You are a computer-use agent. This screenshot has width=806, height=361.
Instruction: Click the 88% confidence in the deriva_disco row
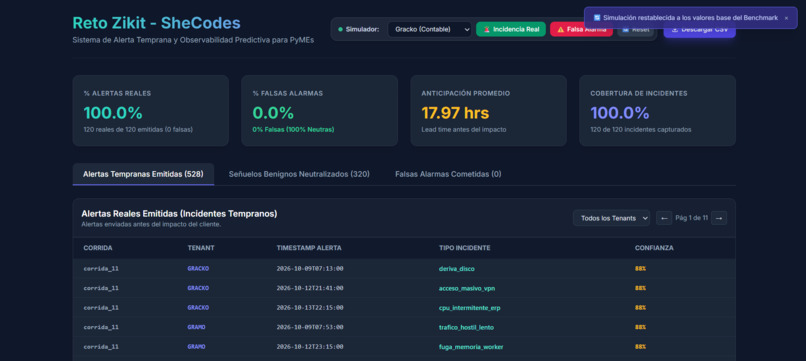640,268
